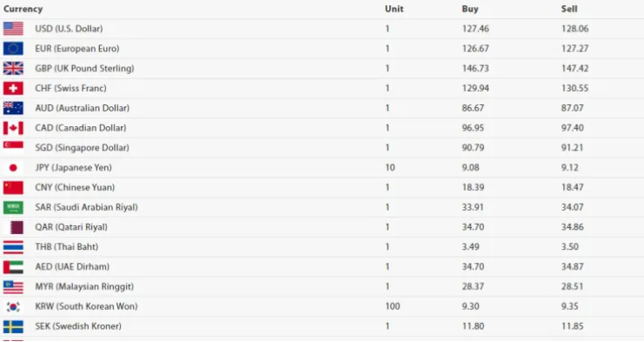Click the Japanese flag icon
This screenshot has width=644, height=342.
(x=13, y=168)
